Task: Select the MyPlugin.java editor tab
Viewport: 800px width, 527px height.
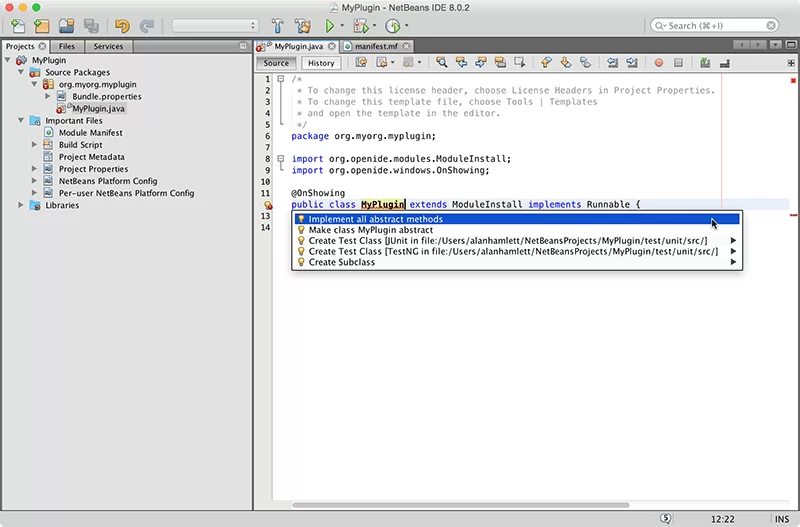Action: [x=298, y=46]
